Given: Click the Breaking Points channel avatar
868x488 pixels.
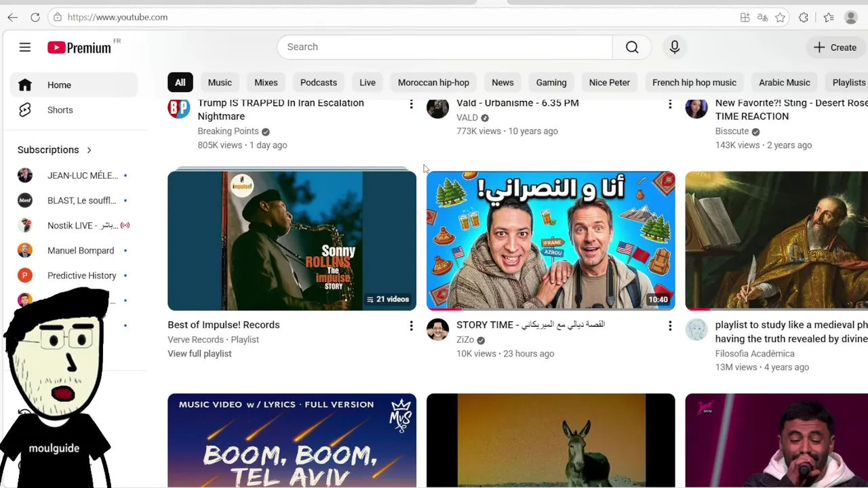Looking at the screenshot, I should [x=179, y=108].
